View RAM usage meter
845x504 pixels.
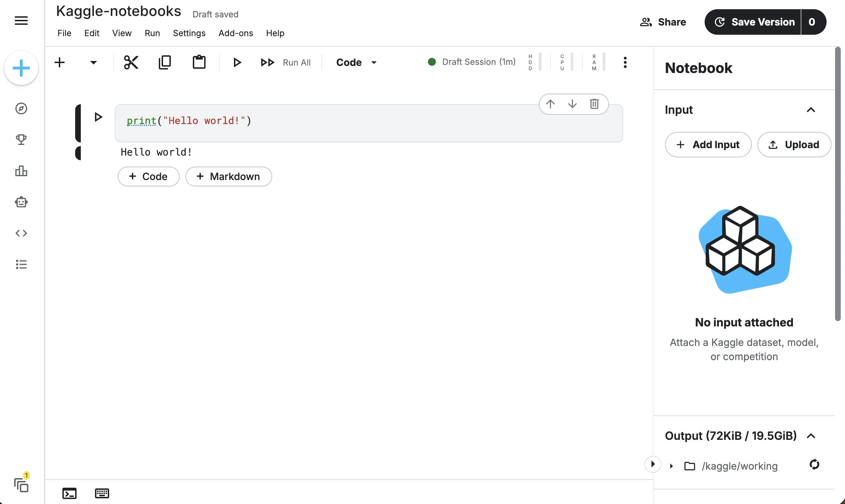click(599, 62)
